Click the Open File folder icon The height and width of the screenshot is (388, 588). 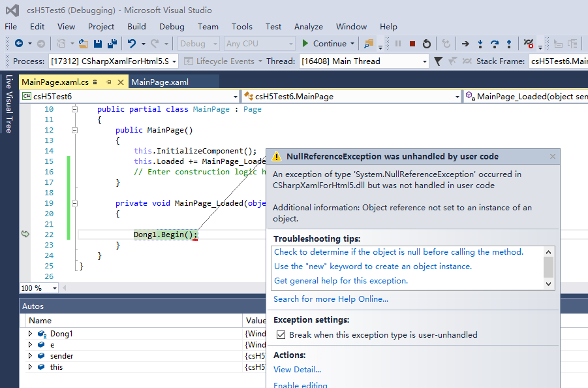84,44
